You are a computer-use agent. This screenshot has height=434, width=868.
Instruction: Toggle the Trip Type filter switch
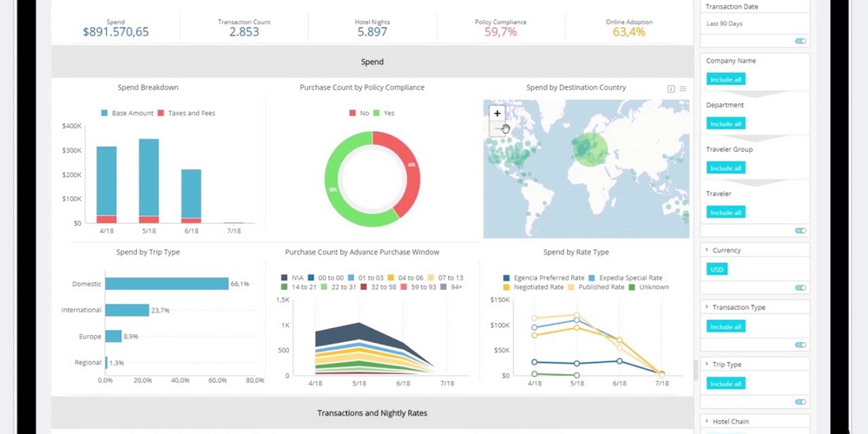pyautogui.click(x=800, y=402)
